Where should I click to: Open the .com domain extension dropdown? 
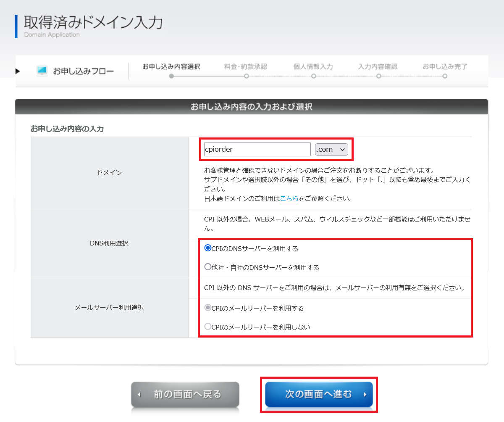(331, 149)
